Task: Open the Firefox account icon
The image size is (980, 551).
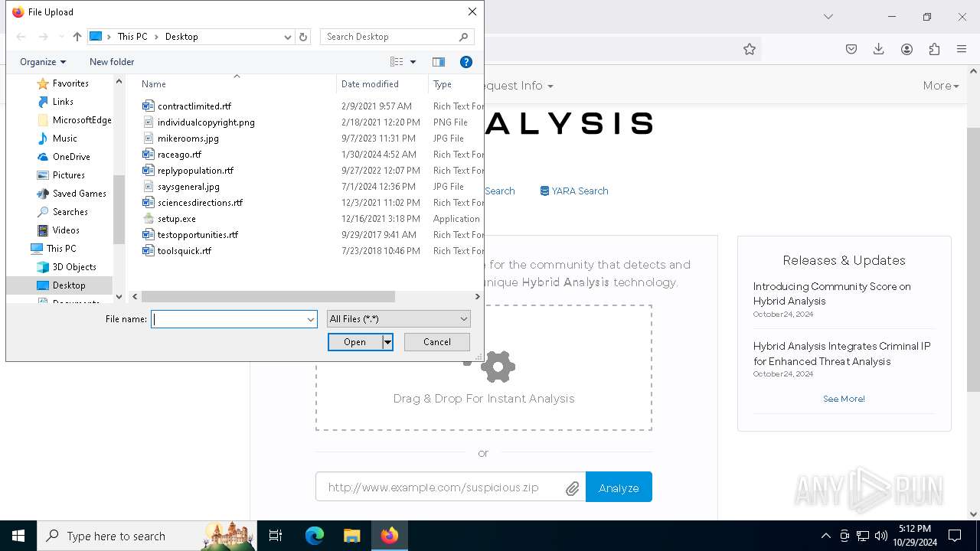Action: 906,49
